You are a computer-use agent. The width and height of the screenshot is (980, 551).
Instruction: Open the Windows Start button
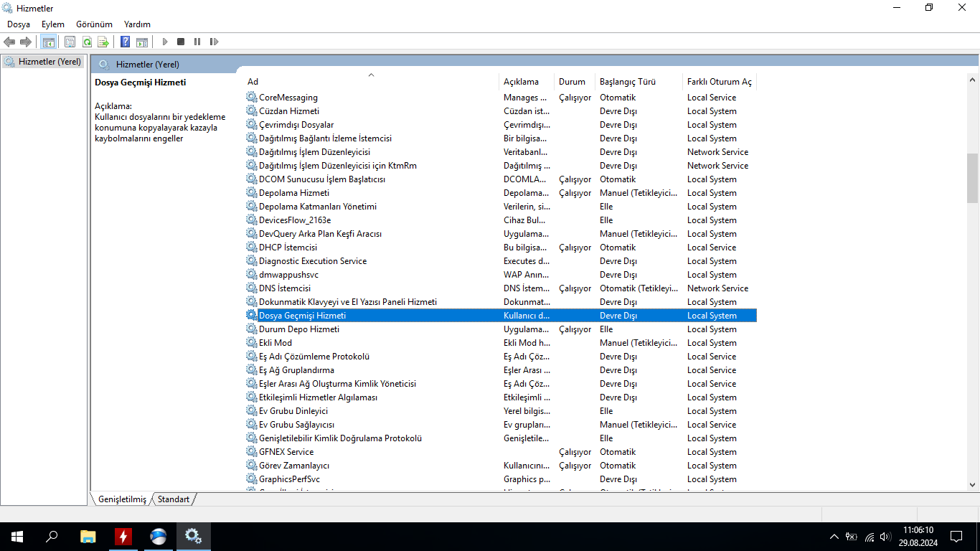click(x=17, y=537)
